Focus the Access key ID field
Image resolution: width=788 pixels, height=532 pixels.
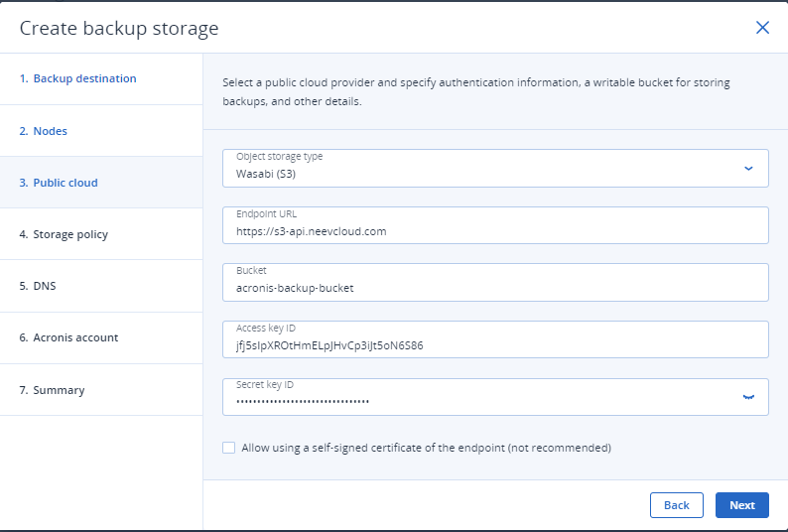(x=495, y=339)
